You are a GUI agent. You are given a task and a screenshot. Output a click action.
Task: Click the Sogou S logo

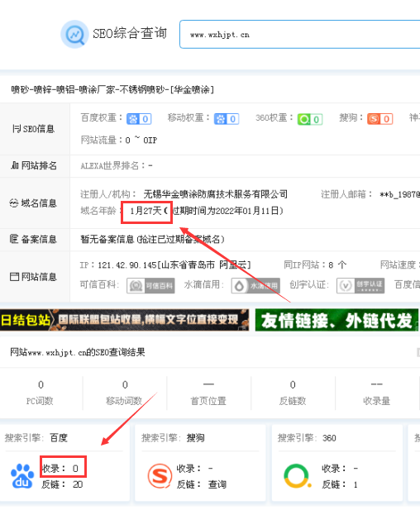pyautogui.click(x=160, y=476)
